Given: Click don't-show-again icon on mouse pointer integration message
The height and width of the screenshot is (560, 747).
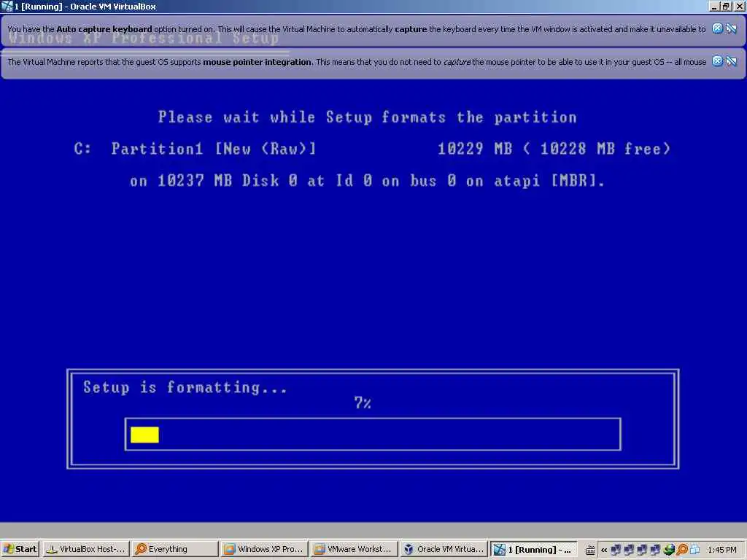Looking at the screenshot, I should [731, 61].
